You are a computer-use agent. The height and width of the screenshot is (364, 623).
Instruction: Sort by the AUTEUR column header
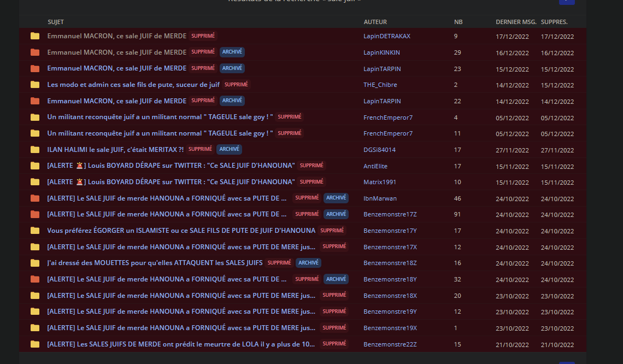(x=375, y=22)
